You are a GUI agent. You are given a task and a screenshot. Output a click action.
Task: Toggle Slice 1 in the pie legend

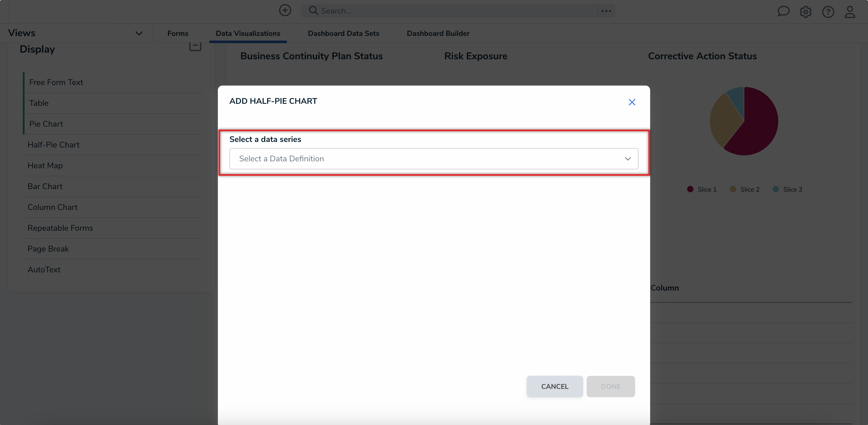click(x=701, y=189)
